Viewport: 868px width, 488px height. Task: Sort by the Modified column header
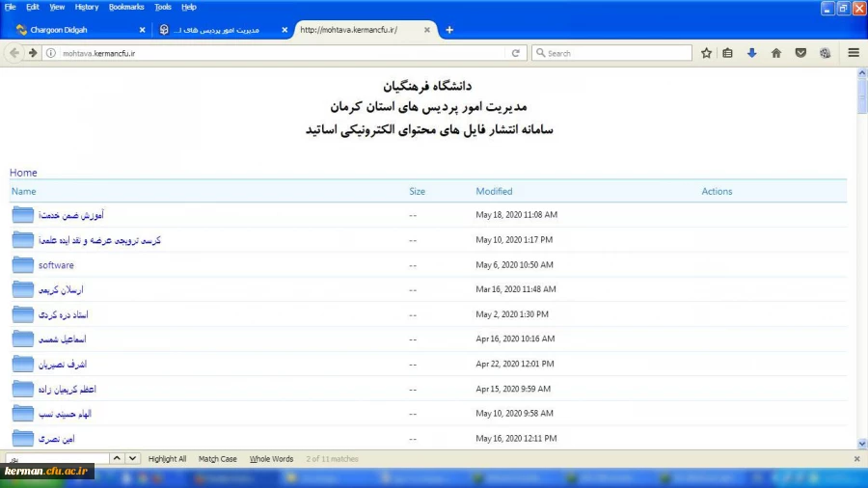tap(494, 191)
